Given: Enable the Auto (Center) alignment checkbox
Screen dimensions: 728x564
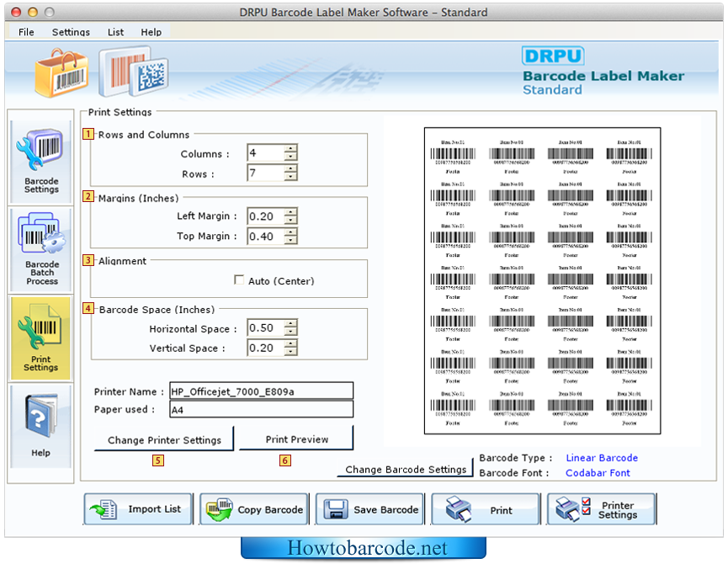Looking at the screenshot, I should [x=239, y=280].
